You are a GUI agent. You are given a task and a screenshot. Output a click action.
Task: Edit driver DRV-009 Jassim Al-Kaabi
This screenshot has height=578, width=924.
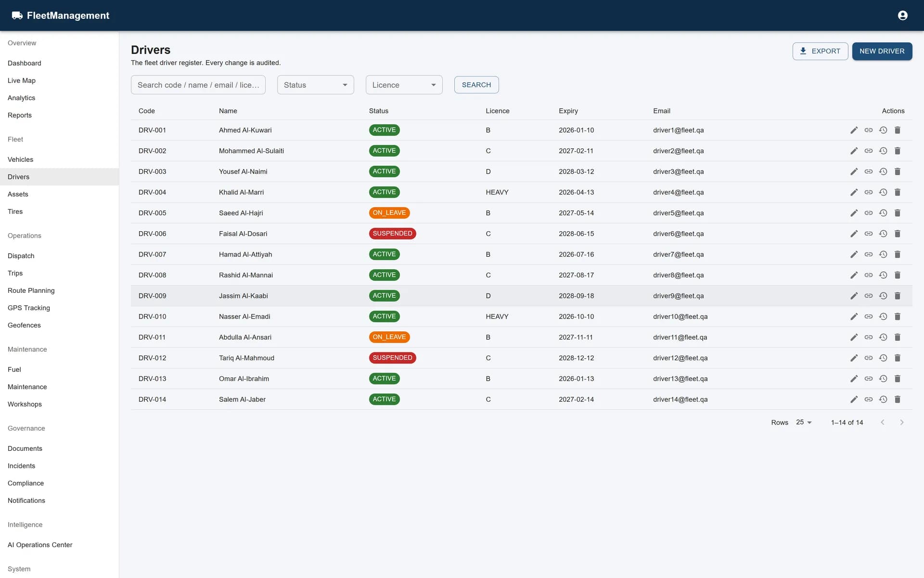point(854,296)
